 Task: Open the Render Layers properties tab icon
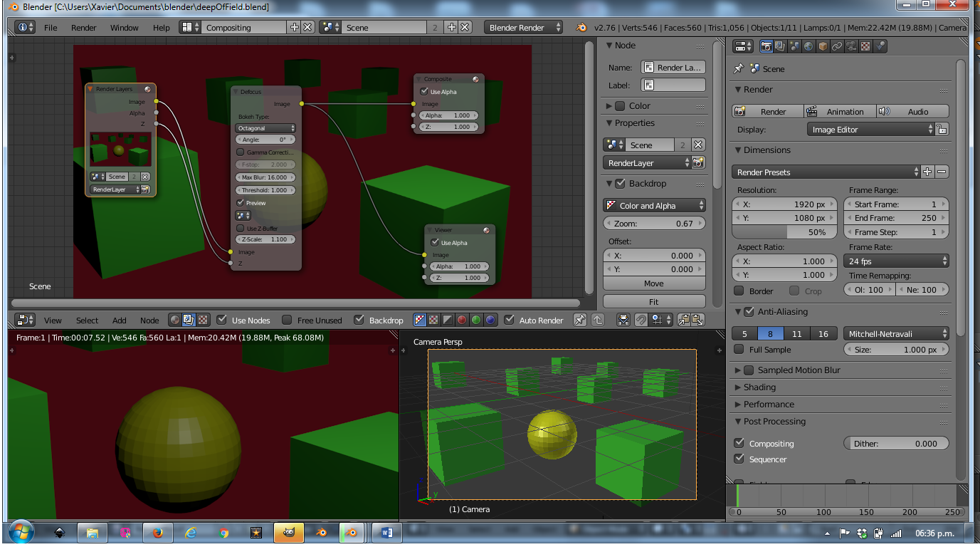pyautogui.click(x=781, y=46)
